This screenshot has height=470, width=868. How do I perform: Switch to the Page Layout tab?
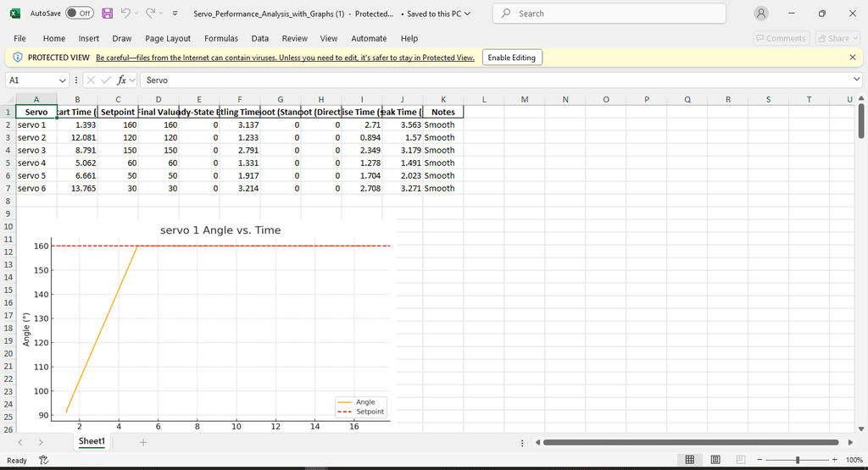[168, 38]
